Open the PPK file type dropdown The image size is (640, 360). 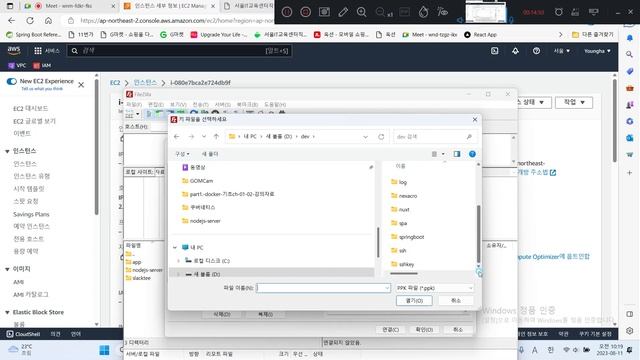click(x=434, y=288)
